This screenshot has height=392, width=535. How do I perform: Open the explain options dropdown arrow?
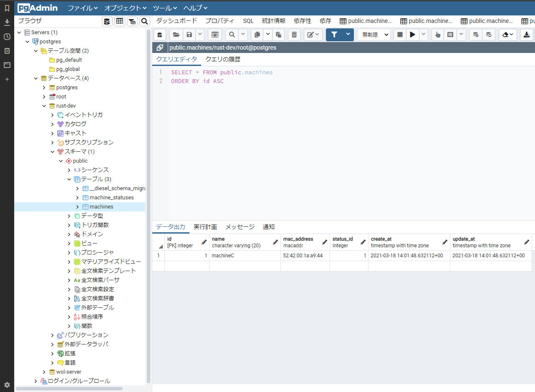(x=462, y=35)
